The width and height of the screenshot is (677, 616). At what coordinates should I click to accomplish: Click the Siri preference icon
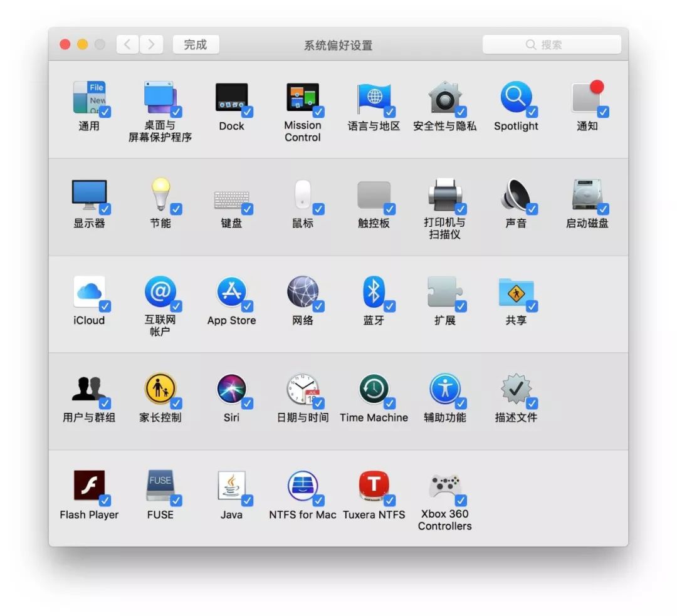pos(231,389)
